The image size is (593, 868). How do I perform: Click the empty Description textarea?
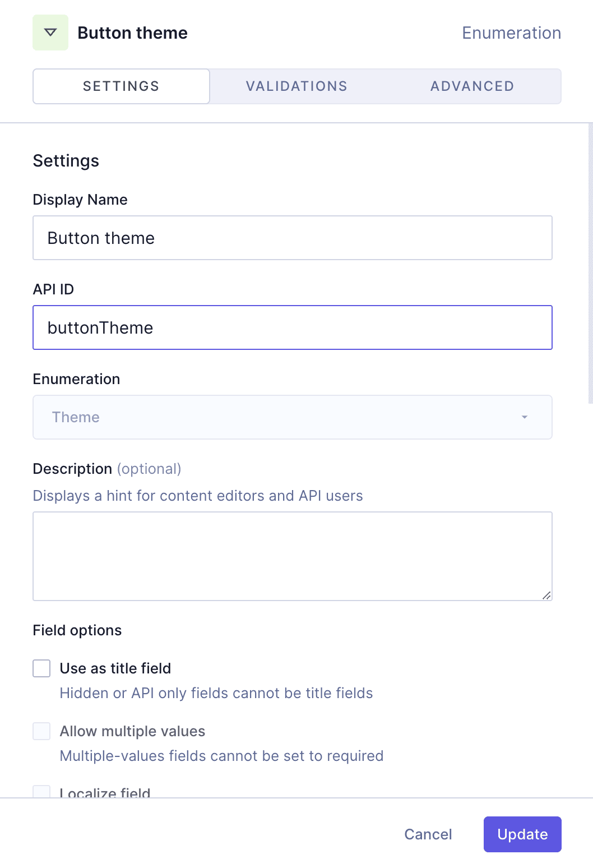click(292, 555)
